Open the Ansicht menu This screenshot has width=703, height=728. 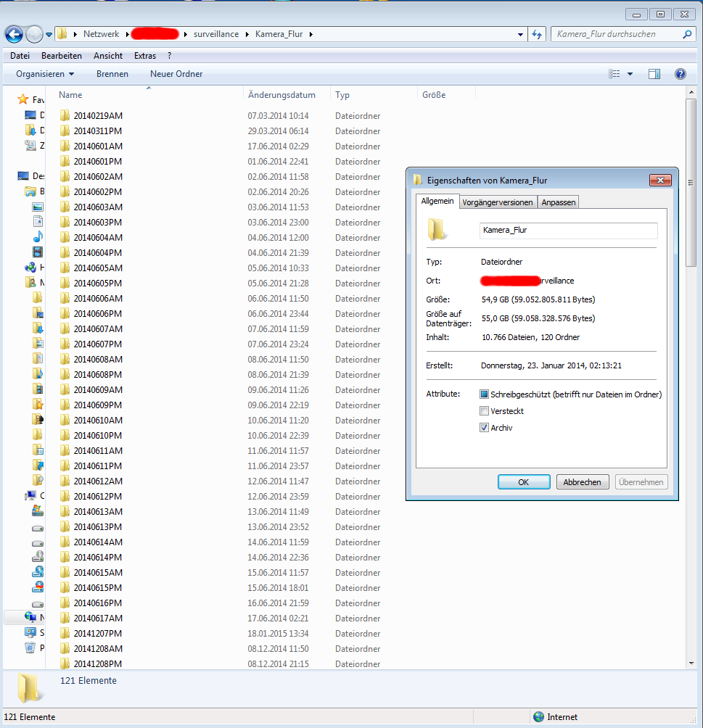pos(107,56)
